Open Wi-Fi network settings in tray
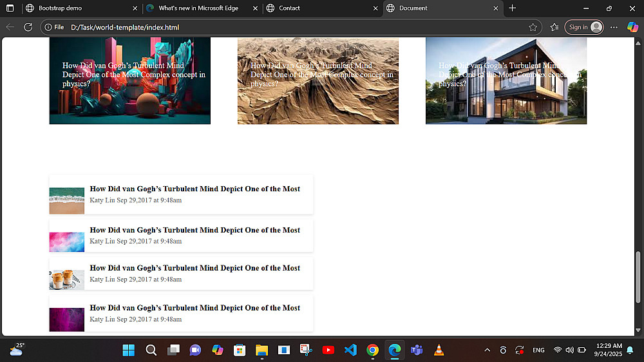644x362 pixels. 557,350
